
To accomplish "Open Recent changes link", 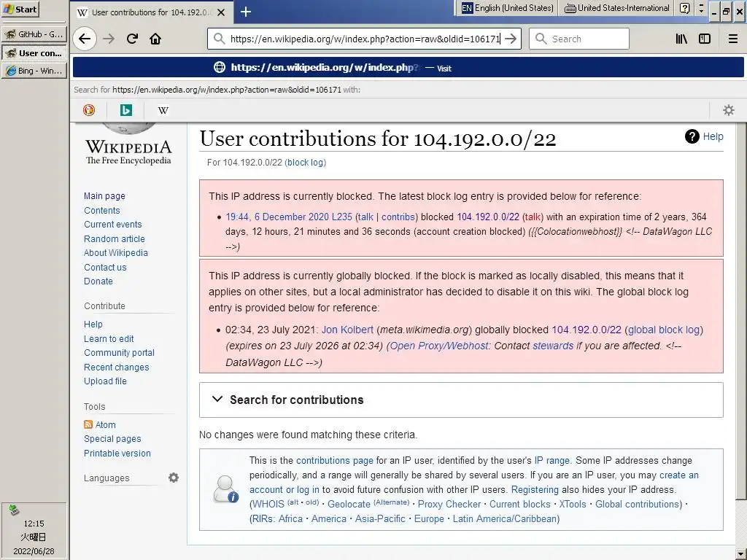I will click(116, 367).
